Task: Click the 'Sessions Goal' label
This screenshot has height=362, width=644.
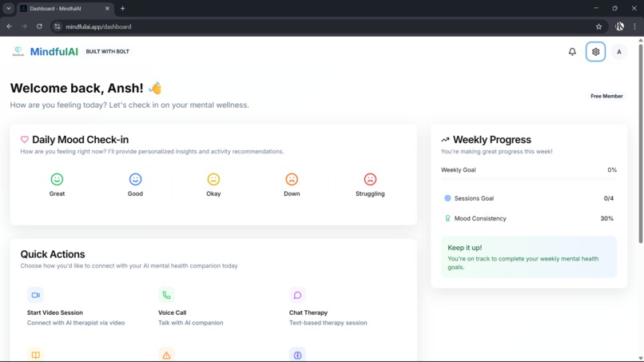Action: (474, 198)
